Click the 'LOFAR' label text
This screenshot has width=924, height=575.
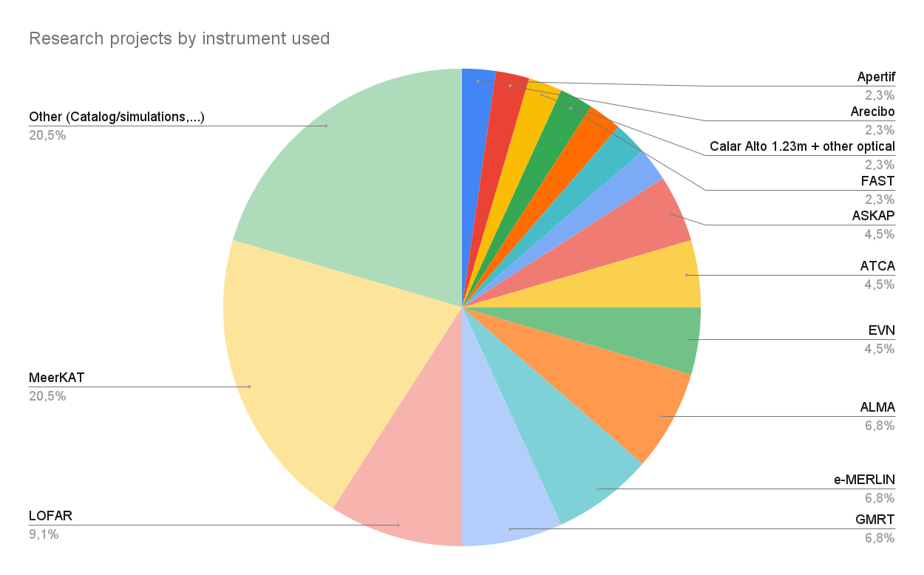tap(50, 516)
